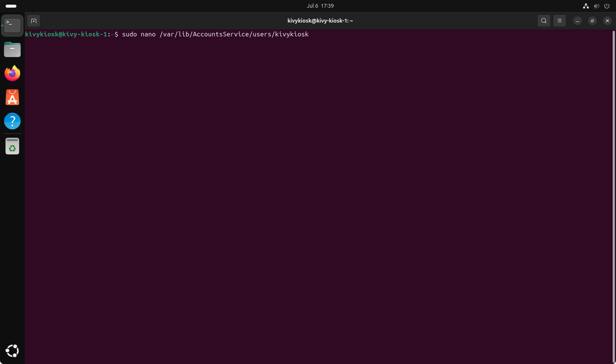Show Applications via the Ubuntu logo
This screenshot has height=364, width=616.
(x=12, y=351)
